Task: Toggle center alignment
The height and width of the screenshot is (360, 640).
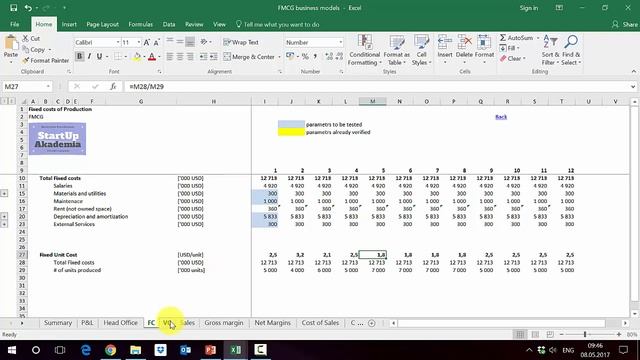Action: tap(180, 57)
